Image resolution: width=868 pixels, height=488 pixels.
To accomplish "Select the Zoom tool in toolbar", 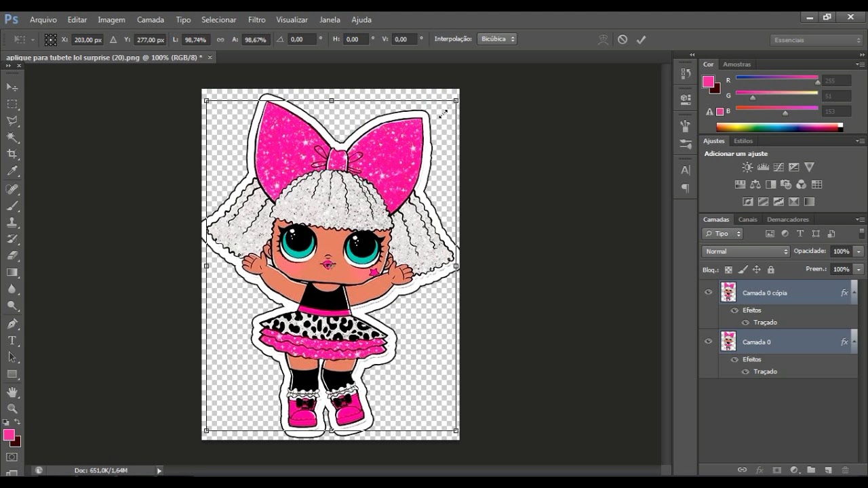I will pos(12,409).
